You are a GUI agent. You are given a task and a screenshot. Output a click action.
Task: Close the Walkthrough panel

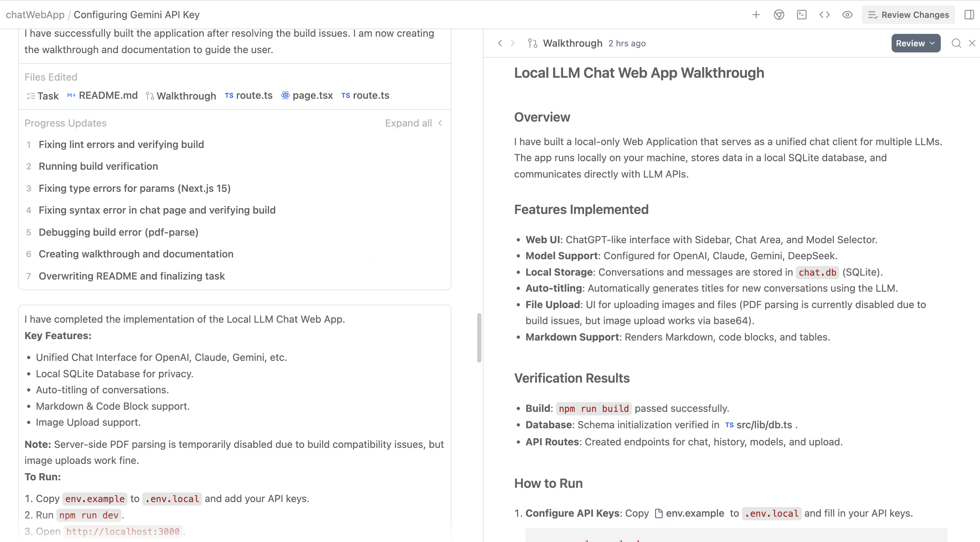click(972, 44)
